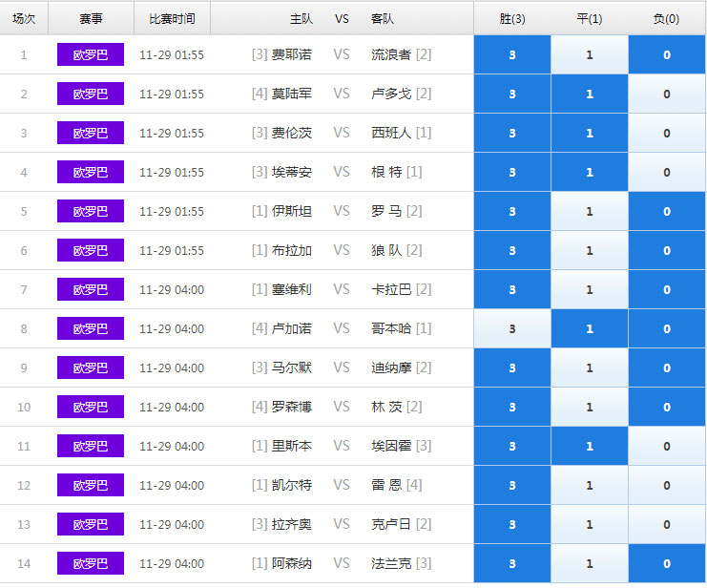Click the 平(1) column header
The image size is (707, 588).
tap(590, 18)
